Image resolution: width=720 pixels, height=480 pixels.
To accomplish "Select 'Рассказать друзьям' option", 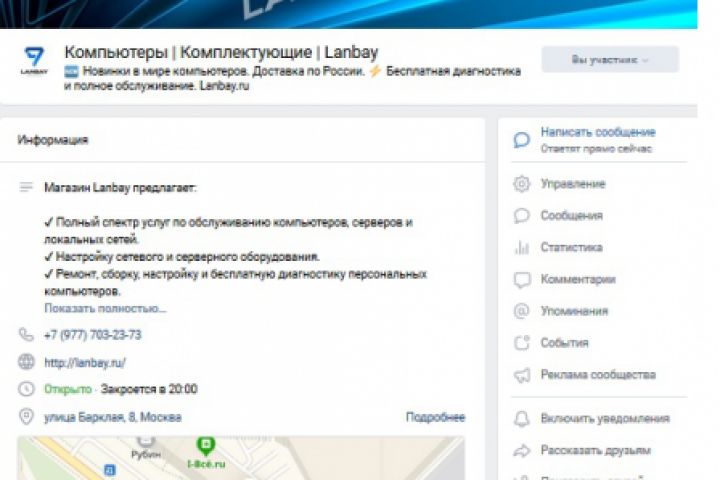I will [x=596, y=450].
